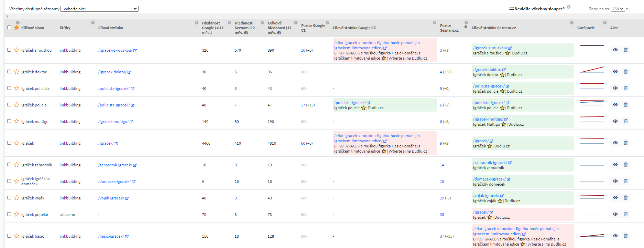Open eye icon in igráček policista row
644x248 pixels.
click(615, 88)
